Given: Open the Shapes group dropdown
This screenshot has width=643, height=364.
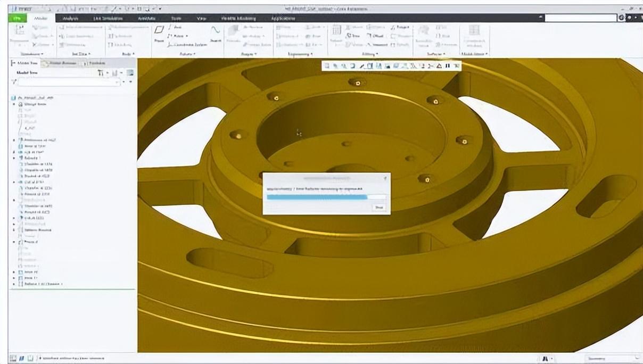Looking at the screenshot, I should click(x=248, y=54).
